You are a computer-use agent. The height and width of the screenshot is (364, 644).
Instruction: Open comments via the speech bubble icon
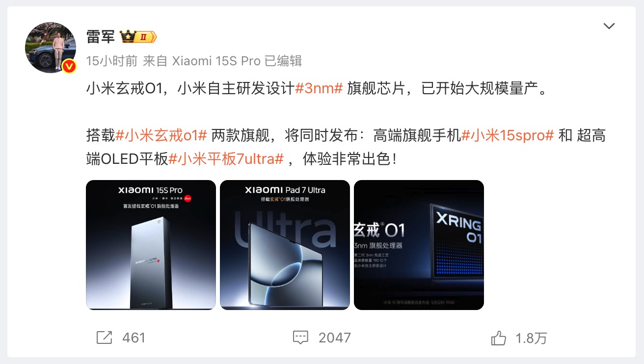pos(300,338)
